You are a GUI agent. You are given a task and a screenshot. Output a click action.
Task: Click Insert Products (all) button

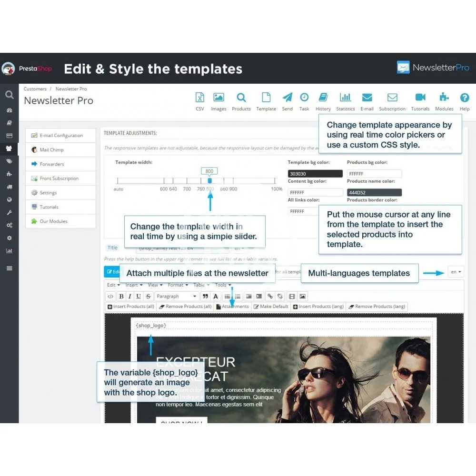pyautogui.click(x=130, y=307)
